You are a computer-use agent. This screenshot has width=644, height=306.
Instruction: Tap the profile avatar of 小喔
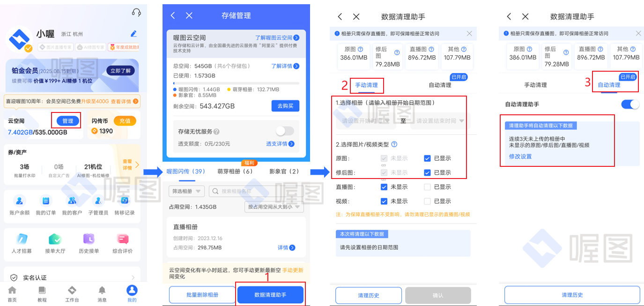coord(19,39)
